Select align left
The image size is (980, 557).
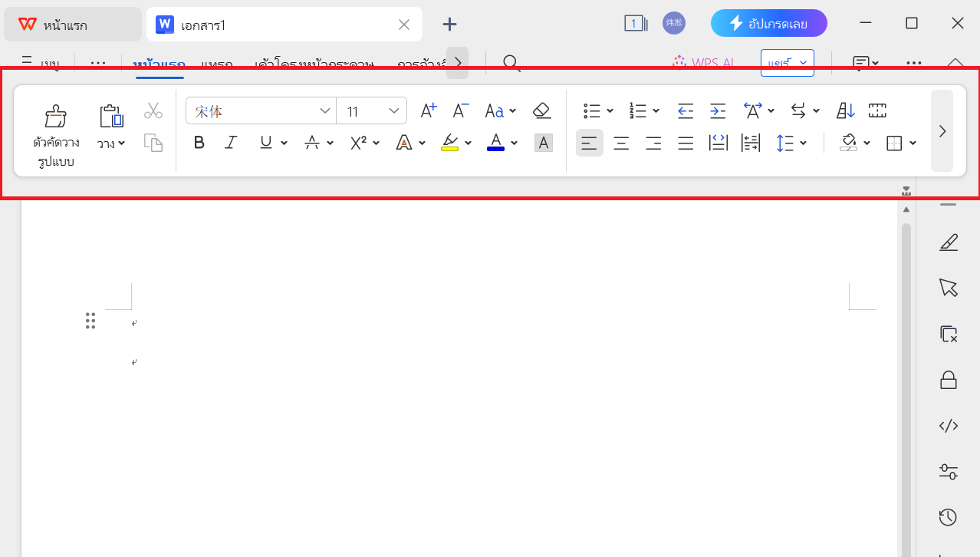coord(589,143)
